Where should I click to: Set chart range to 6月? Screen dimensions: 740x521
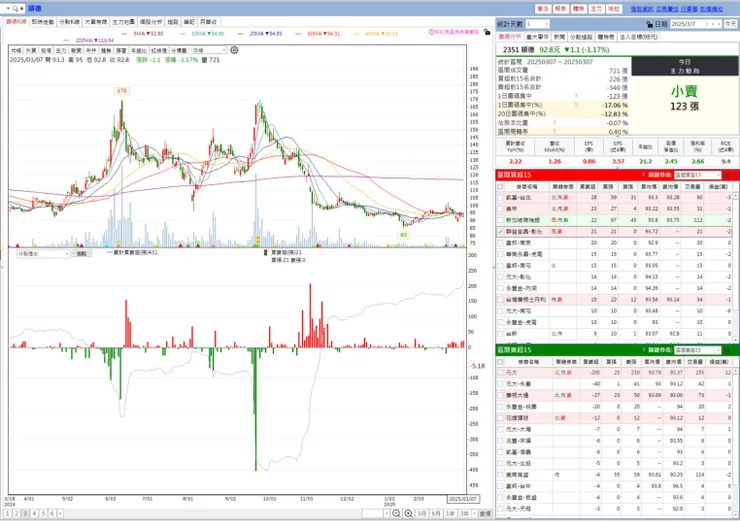(x=436, y=513)
